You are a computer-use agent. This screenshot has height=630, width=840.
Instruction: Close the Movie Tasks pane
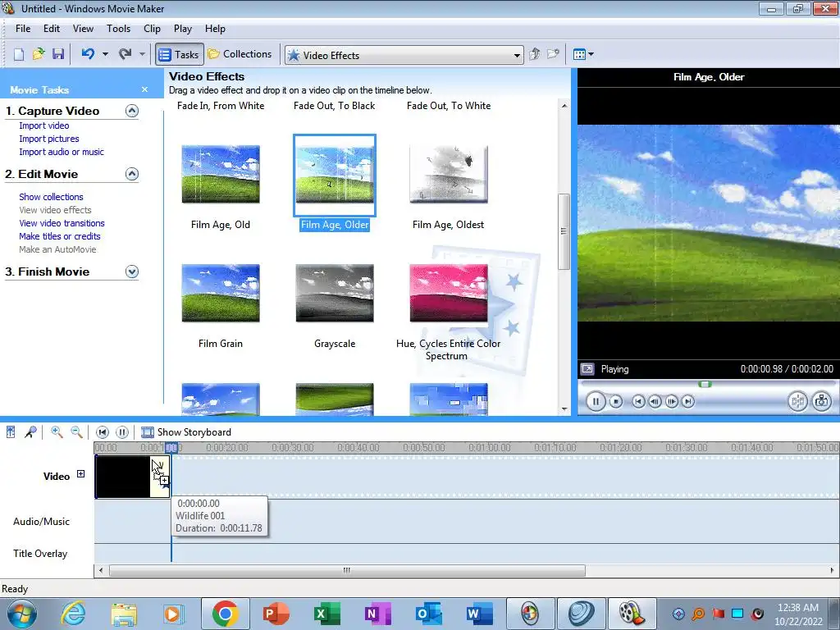pos(144,89)
